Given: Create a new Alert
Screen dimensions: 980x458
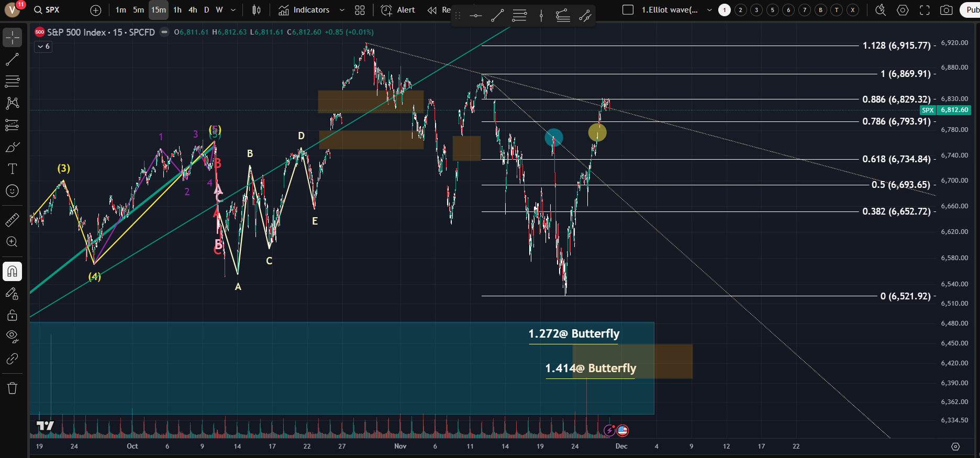Looking at the screenshot, I should click(398, 10).
